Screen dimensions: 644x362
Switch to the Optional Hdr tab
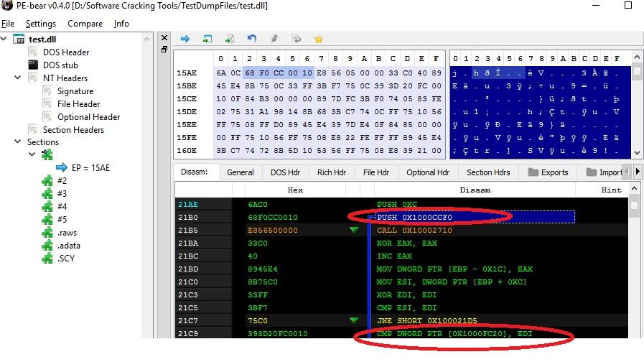[426, 172]
